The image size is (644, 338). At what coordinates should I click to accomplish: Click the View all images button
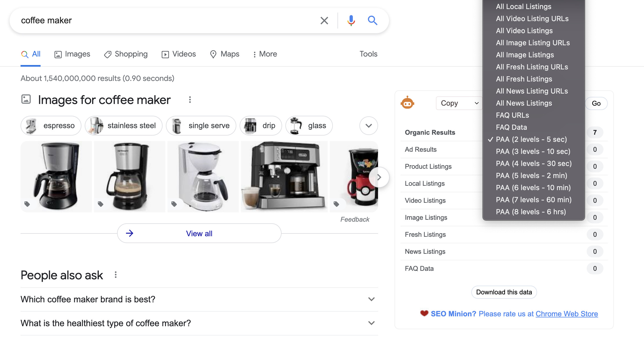point(199,233)
